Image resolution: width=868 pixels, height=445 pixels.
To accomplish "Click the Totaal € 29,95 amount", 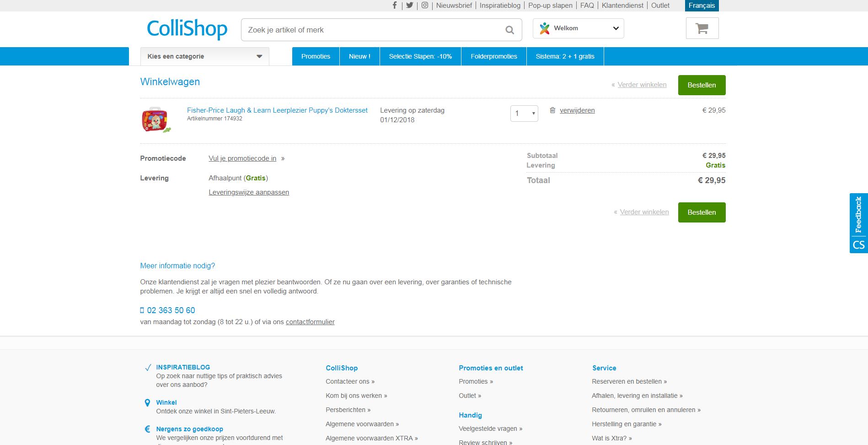I will (712, 180).
